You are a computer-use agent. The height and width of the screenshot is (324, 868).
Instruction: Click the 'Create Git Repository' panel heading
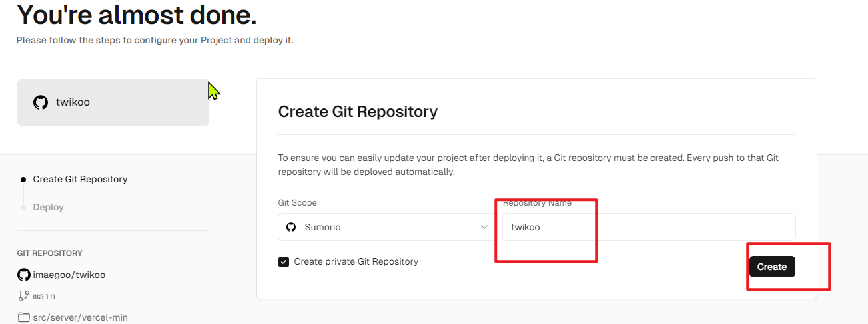(x=358, y=111)
